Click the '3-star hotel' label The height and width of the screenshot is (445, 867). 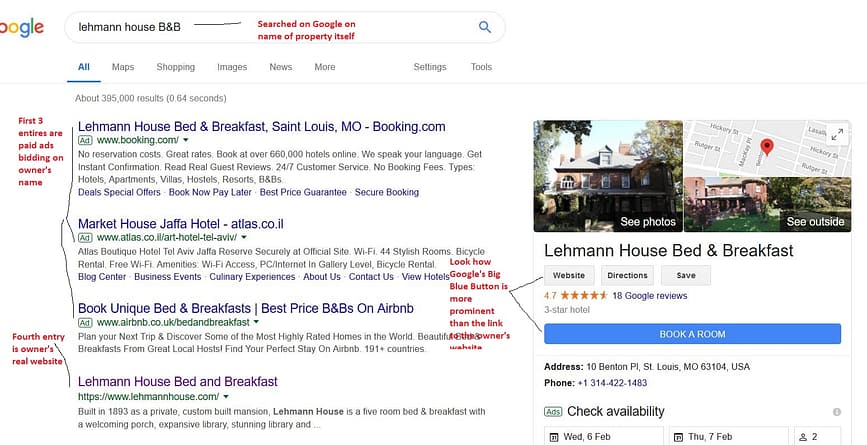click(567, 310)
